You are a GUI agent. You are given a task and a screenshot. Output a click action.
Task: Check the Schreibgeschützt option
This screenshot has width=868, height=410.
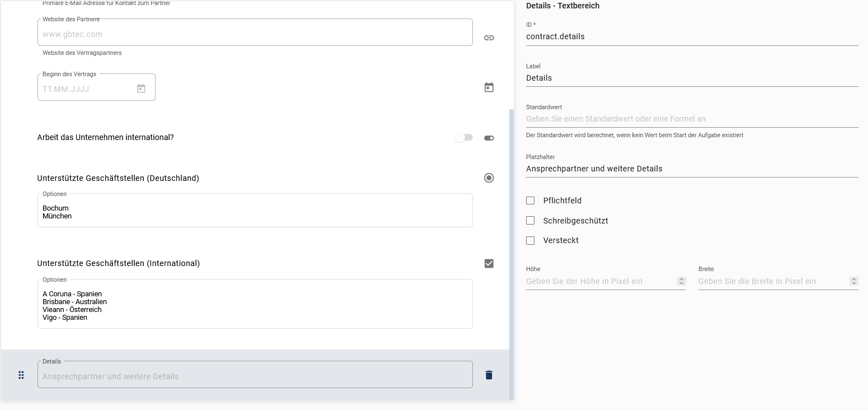(x=531, y=221)
